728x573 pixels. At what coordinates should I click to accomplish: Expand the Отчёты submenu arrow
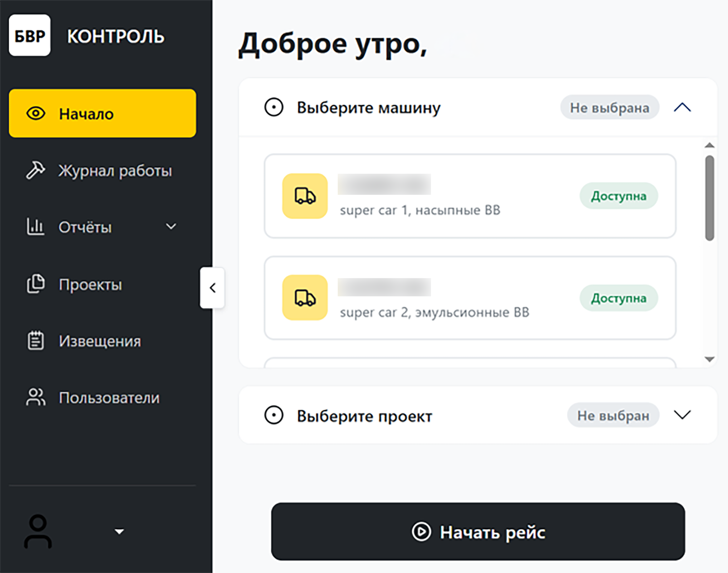171,227
